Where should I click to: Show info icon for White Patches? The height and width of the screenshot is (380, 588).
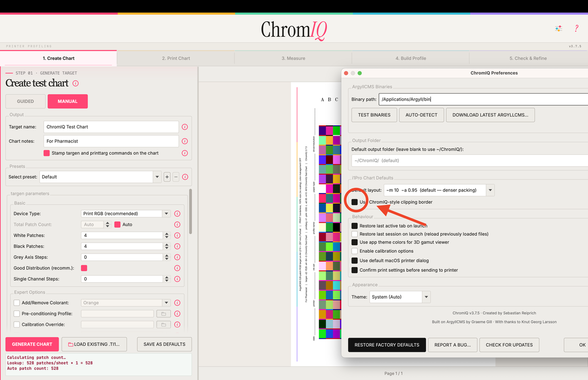point(177,236)
